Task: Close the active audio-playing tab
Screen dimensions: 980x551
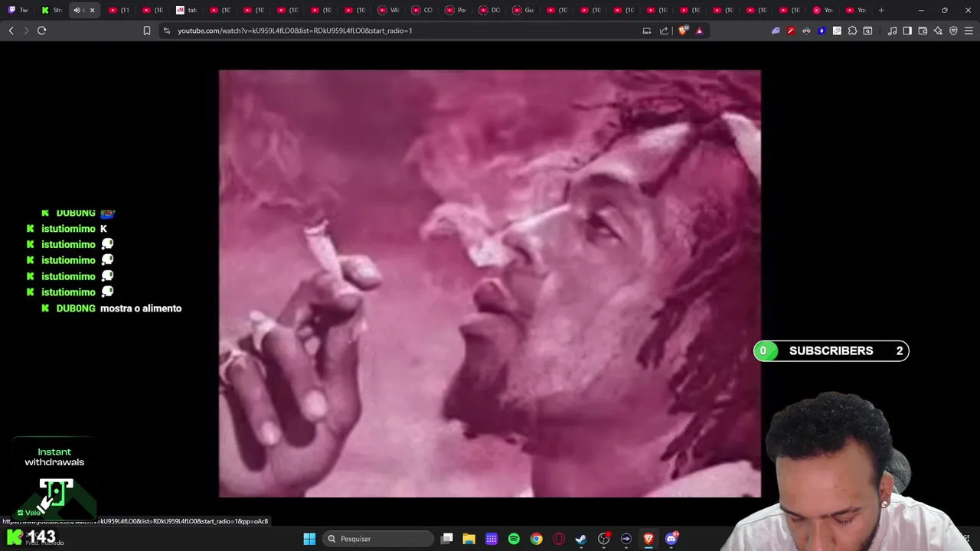Action: [92, 10]
